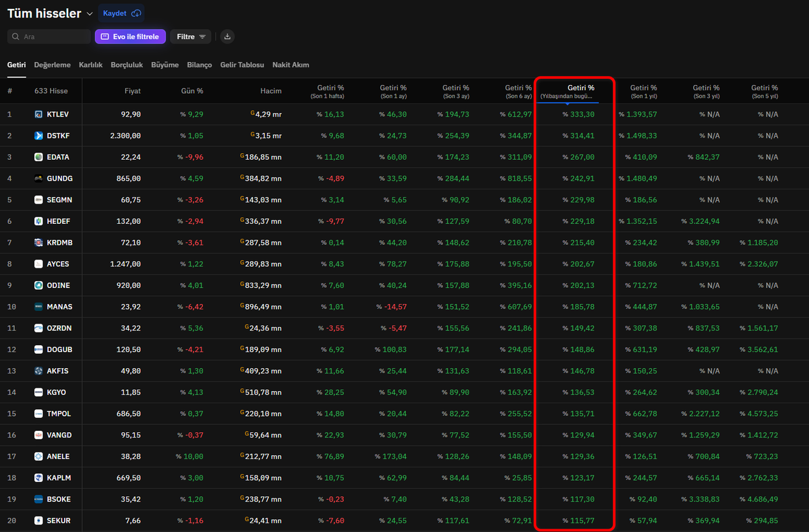Sort by Getiri % Son 1 yıl header
This screenshot has height=532, width=809.
click(643, 92)
